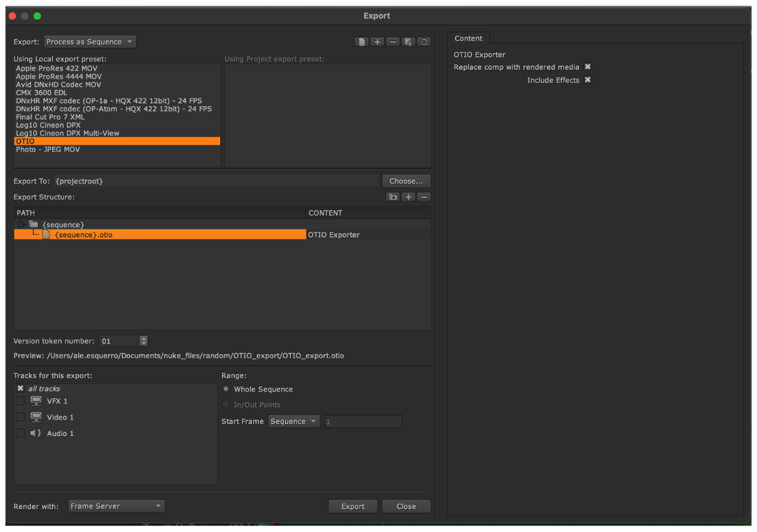
Task: Switch to the Content tab
Action: tap(468, 39)
